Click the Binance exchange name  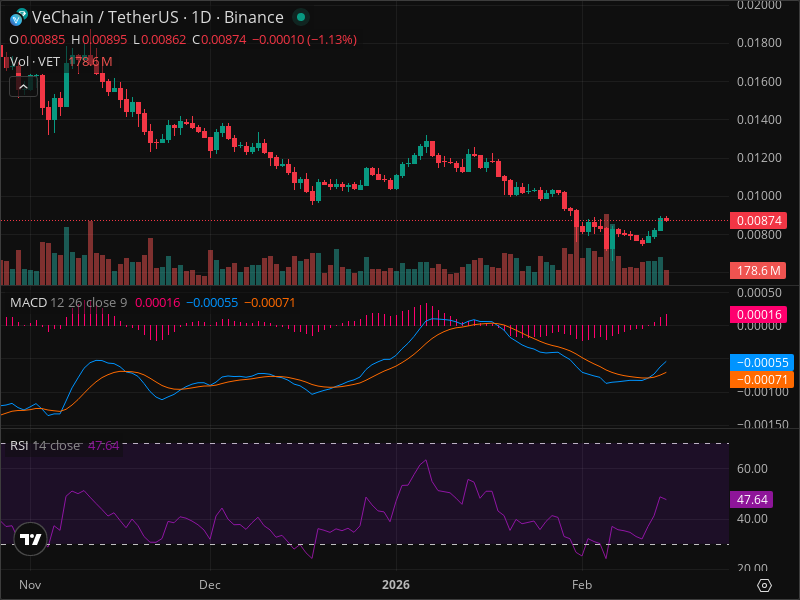coord(254,17)
